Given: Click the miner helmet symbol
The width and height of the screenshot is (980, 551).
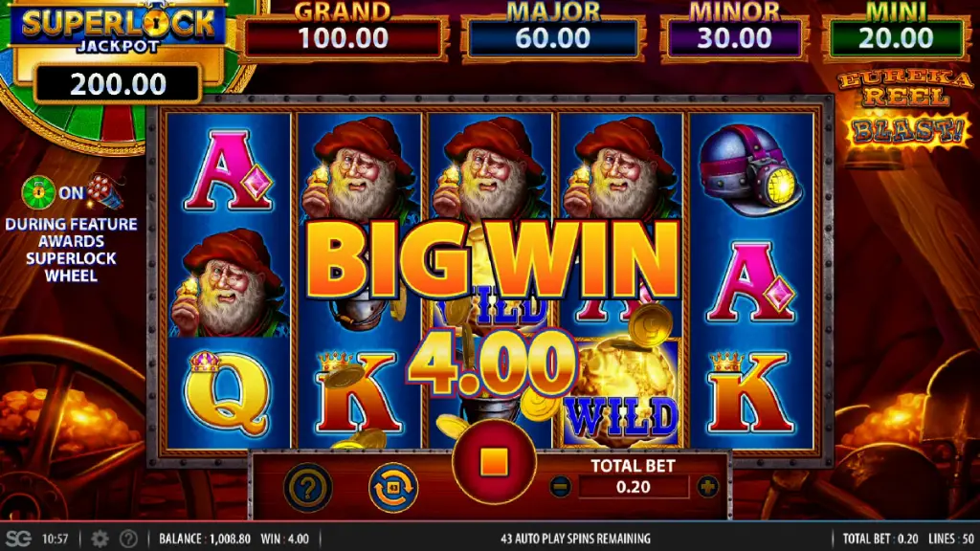Looking at the screenshot, I should (749, 168).
